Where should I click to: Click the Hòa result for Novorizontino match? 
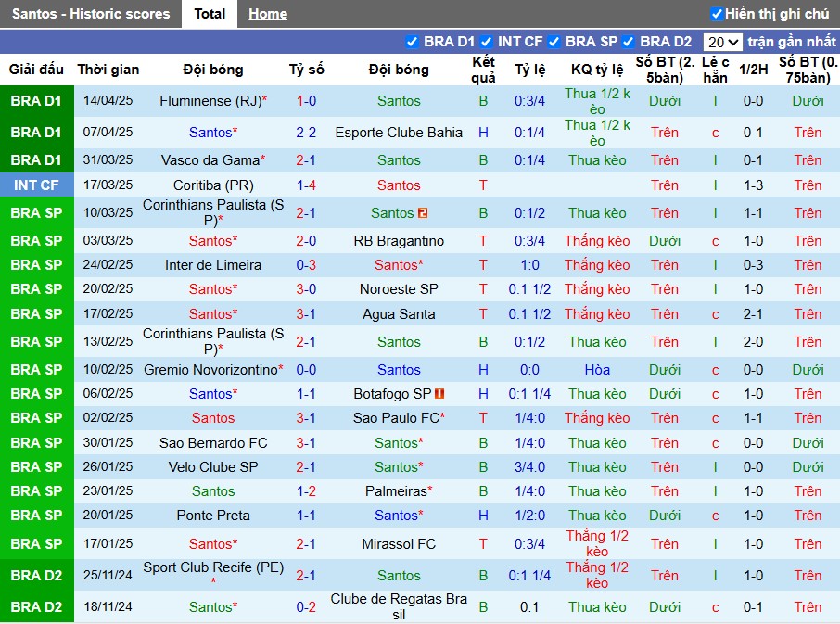597,370
